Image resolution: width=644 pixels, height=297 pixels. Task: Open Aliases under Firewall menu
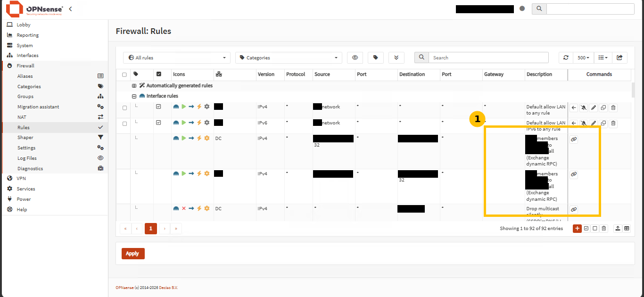point(25,76)
